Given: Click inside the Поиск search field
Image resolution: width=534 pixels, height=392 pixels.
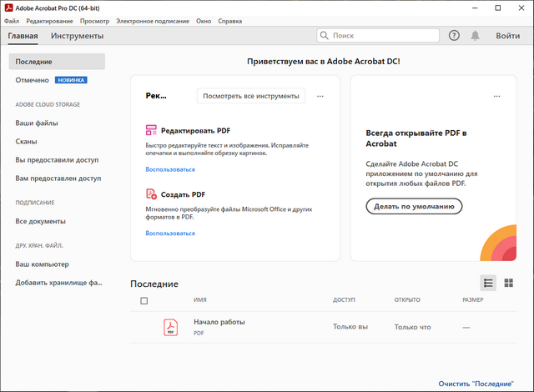Looking at the screenshot, I should (382, 36).
